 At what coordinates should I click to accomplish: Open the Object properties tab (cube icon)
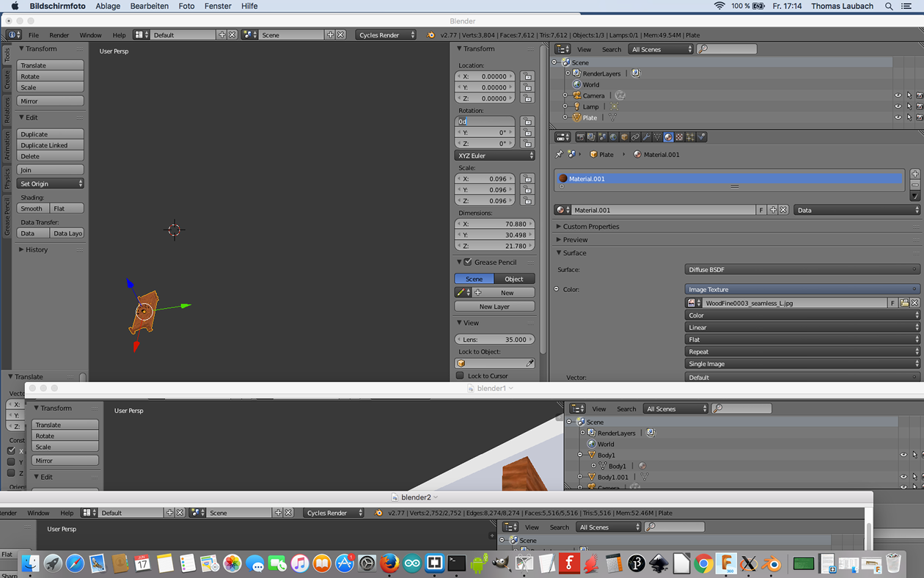[624, 137]
